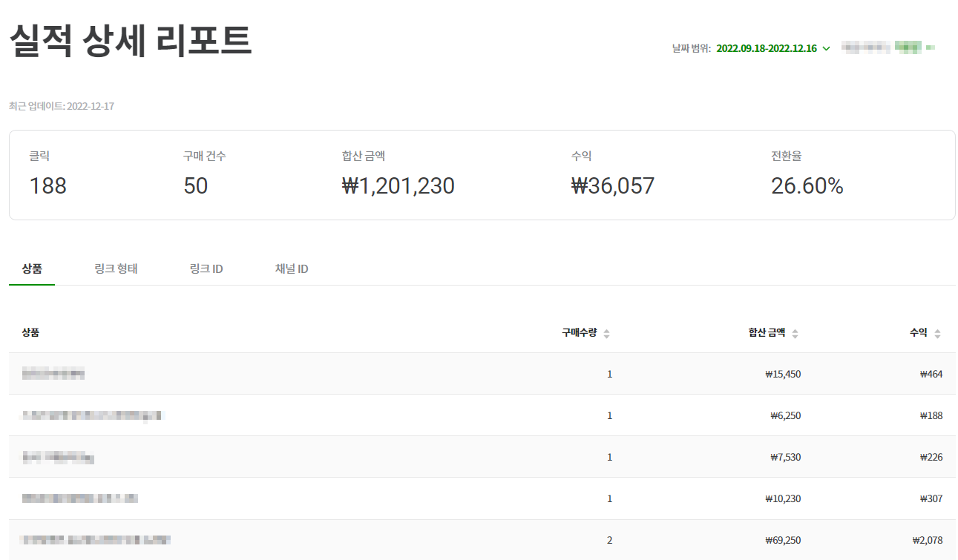This screenshot has height=560, width=958.
Task: Click the active 상품 tab
Action: click(32, 269)
